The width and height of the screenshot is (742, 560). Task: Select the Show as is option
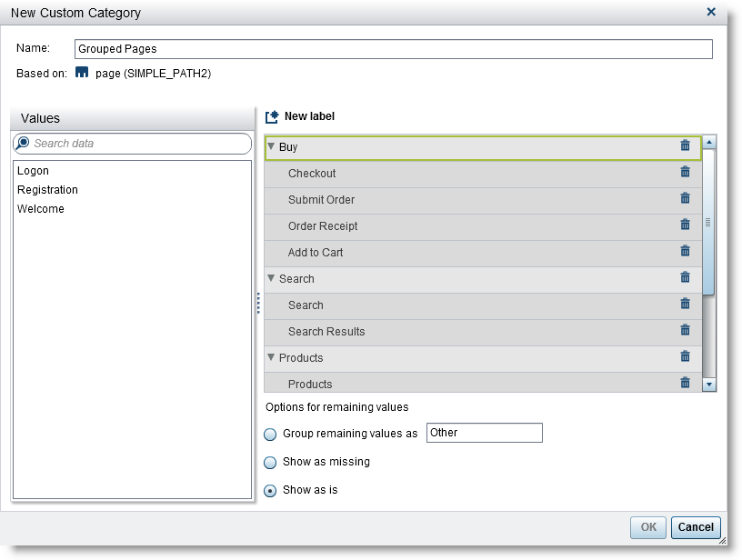pyautogui.click(x=270, y=491)
